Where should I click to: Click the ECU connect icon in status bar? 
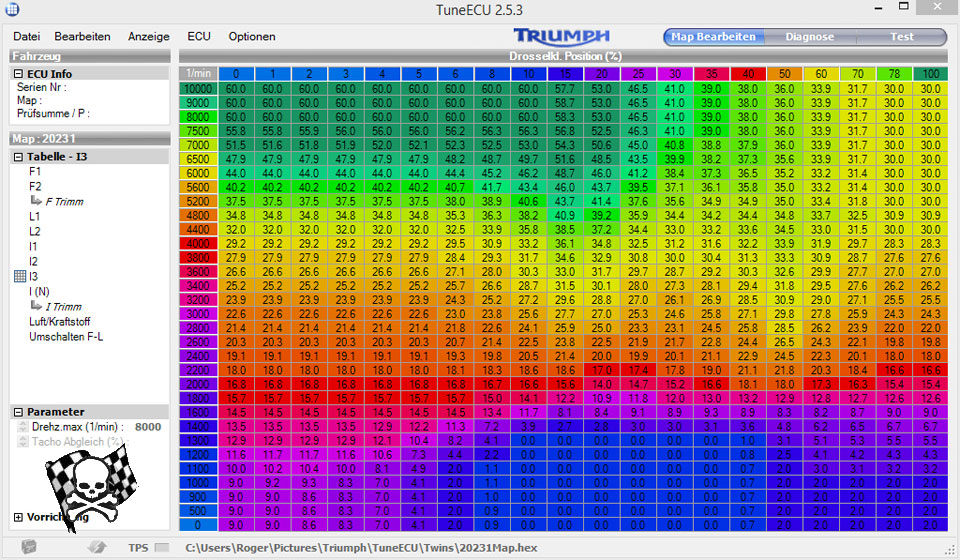[x=29, y=547]
